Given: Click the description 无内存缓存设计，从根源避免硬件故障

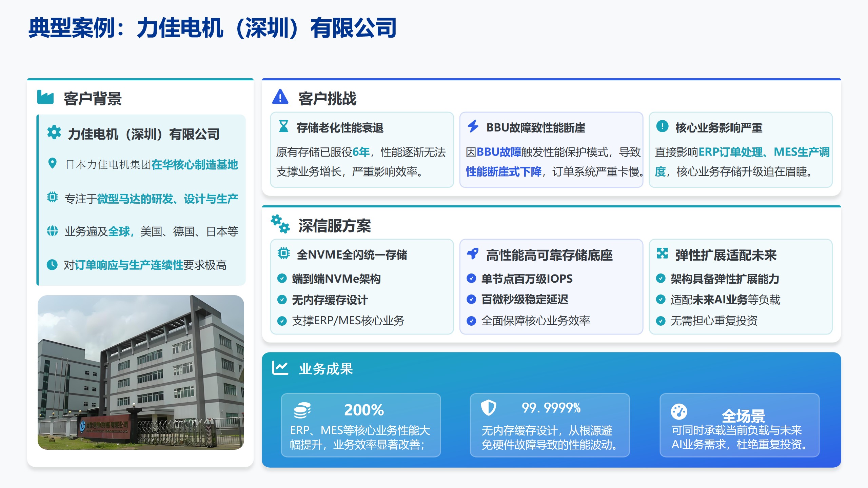Looking at the screenshot, I should (x=550, y=438).
